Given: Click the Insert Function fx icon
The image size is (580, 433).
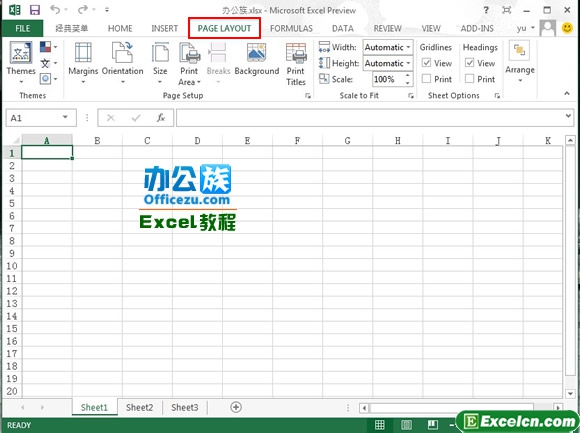Looking at the screenshot, I should 161,118.
